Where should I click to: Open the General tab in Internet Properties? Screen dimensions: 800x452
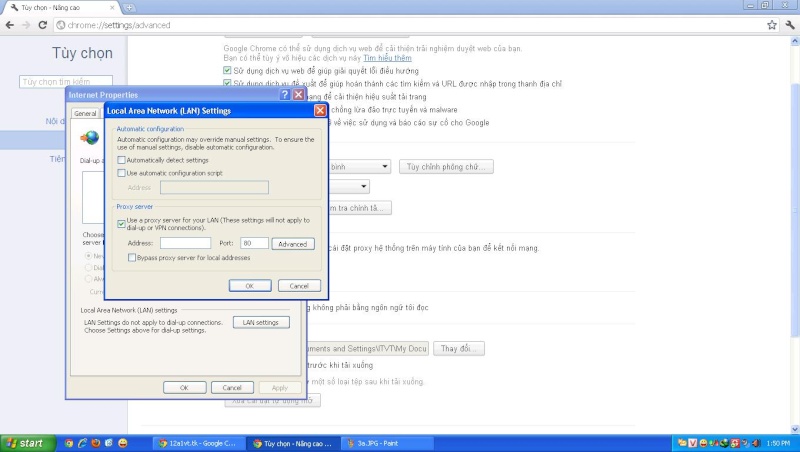(85, 113)
